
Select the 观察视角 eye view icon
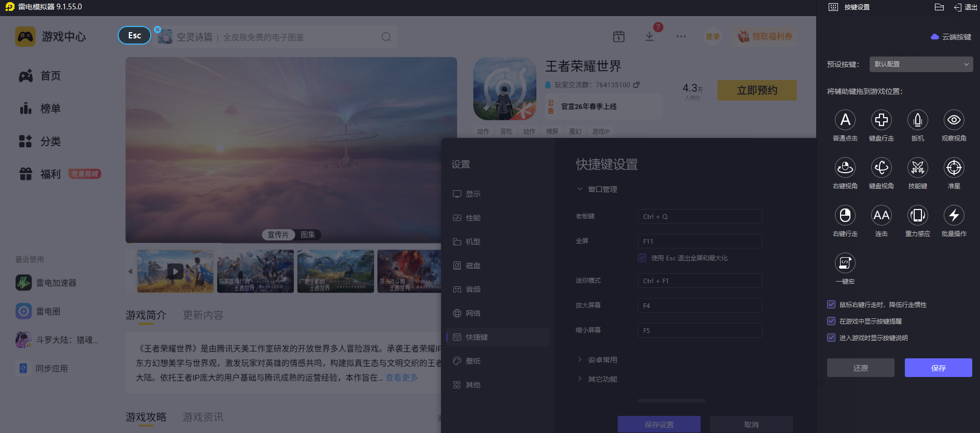pos(954,120)
